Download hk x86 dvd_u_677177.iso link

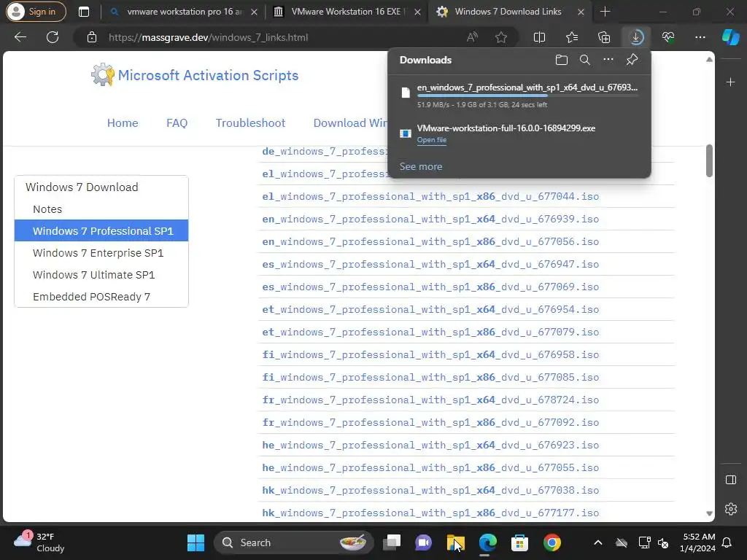[x=430, y=513]
